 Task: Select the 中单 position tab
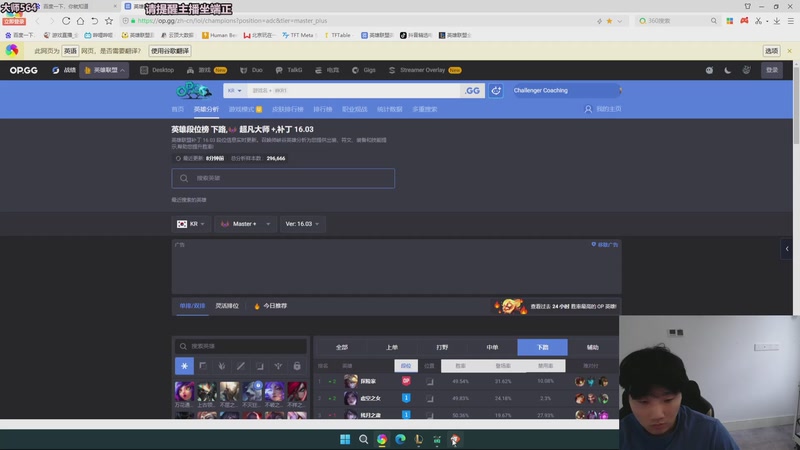492,347
